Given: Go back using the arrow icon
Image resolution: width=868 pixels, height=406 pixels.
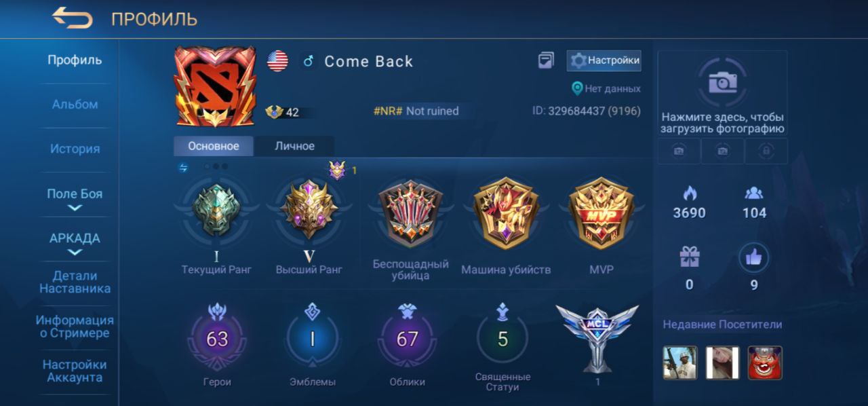Looking at the screenshot, I should pos(72,18).
